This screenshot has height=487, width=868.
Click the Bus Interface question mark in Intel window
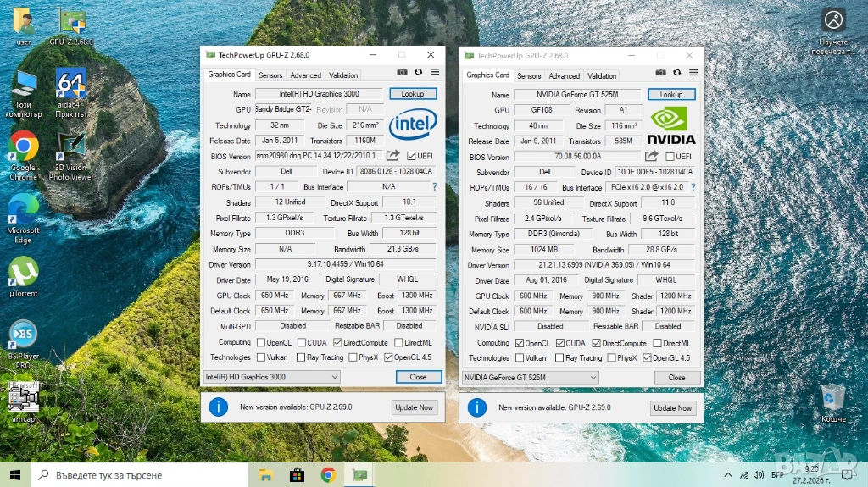(435, 187)
